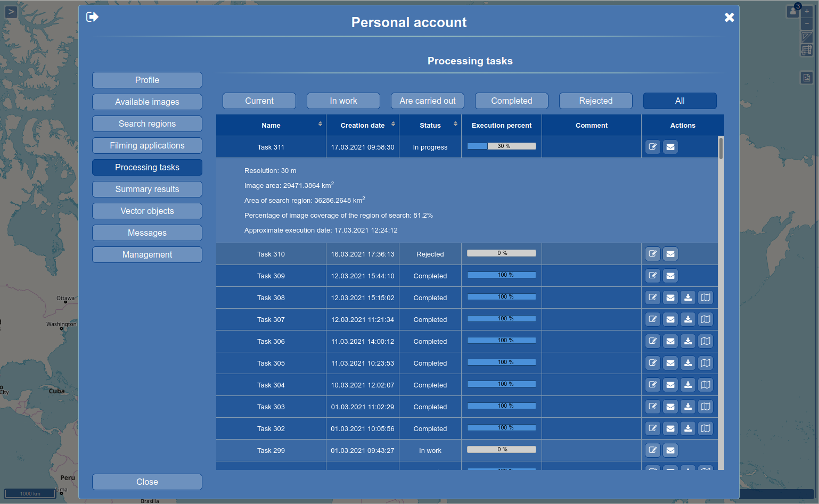Image resolution: width=819 pixels, height=504 pixels.
Task: Filter tasks with the Completed tab
Action: [511, 101]
